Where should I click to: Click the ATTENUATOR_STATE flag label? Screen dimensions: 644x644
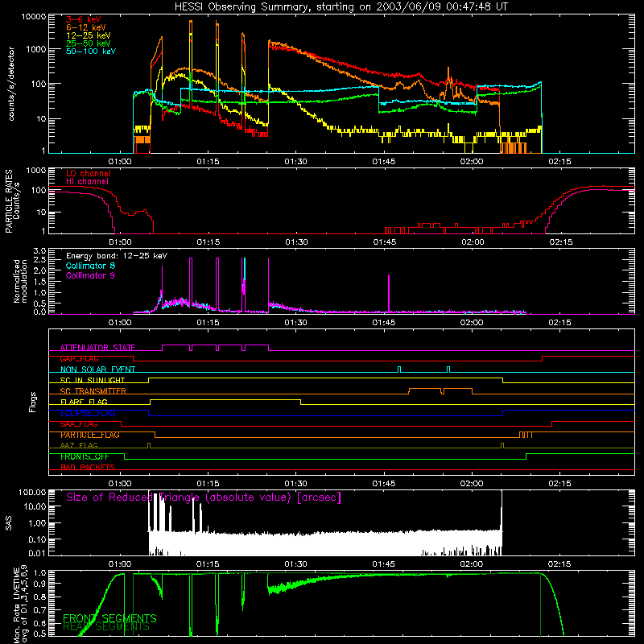[97, 348]
